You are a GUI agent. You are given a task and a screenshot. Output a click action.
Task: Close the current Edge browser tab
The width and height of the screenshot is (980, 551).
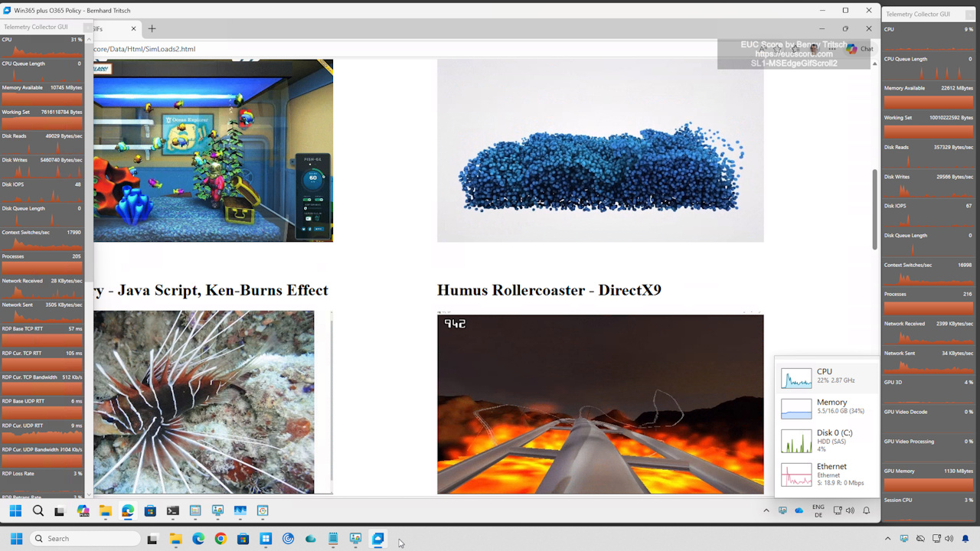[x=133, y=29]
